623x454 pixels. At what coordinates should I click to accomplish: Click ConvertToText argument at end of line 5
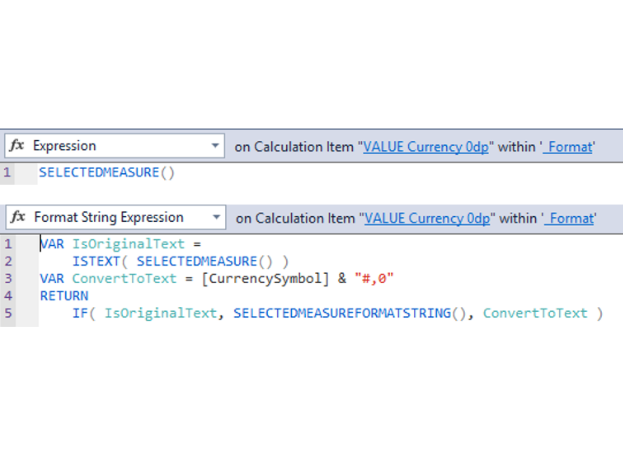click(x=535, y=313)
